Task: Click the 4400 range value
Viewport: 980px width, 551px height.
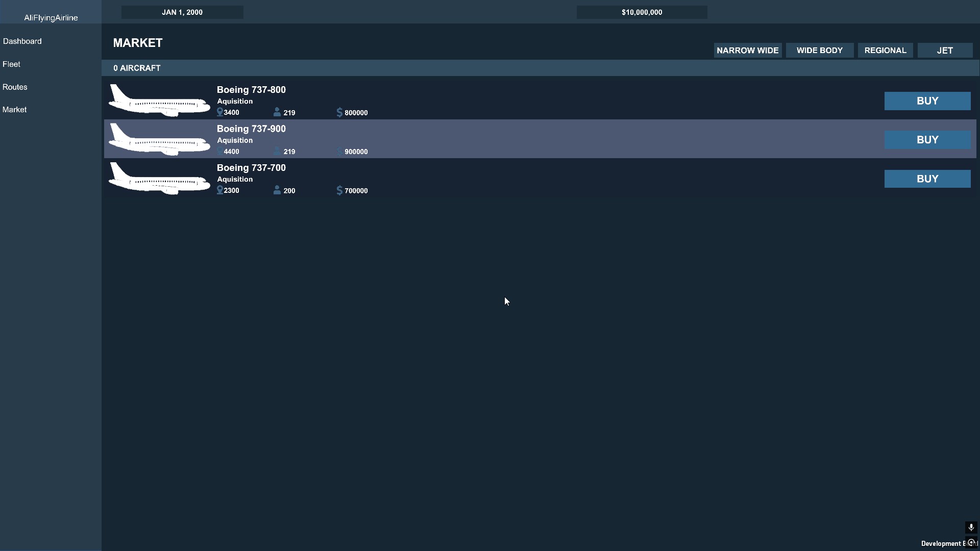Action: tap(231, 152)
